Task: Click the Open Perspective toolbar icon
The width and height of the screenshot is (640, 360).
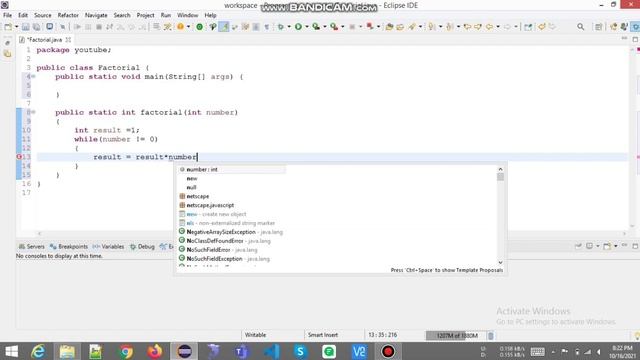Action: (x=598, y=27)
